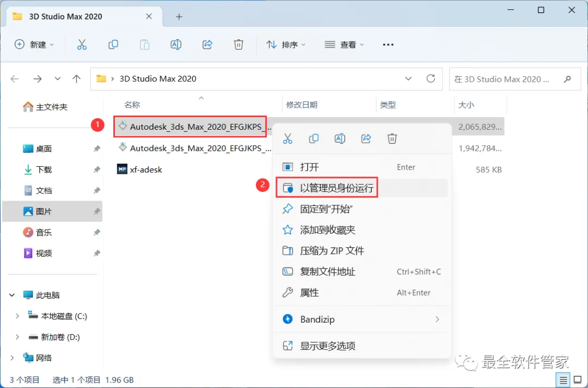The image size is (588, 388).
Task: Unpin 桌面 via its pin icon
Action: coord(97,149)
